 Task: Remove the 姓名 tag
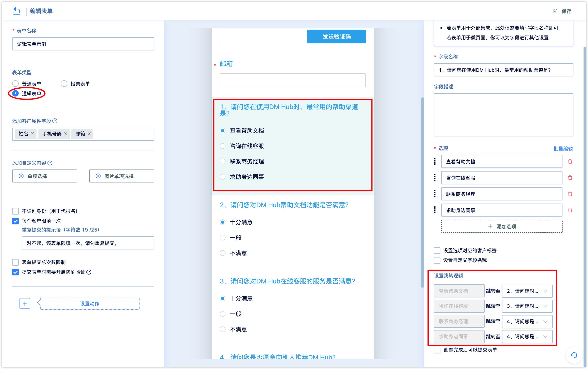[32, 134]
